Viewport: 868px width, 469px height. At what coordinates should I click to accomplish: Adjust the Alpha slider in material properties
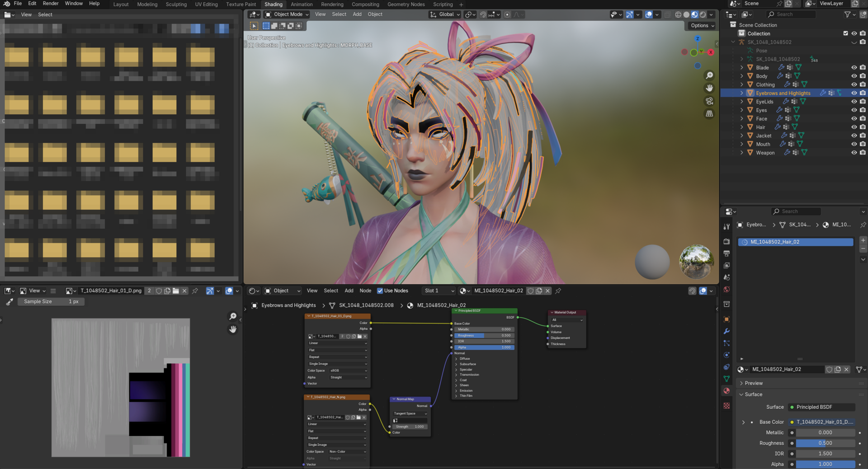826,464
